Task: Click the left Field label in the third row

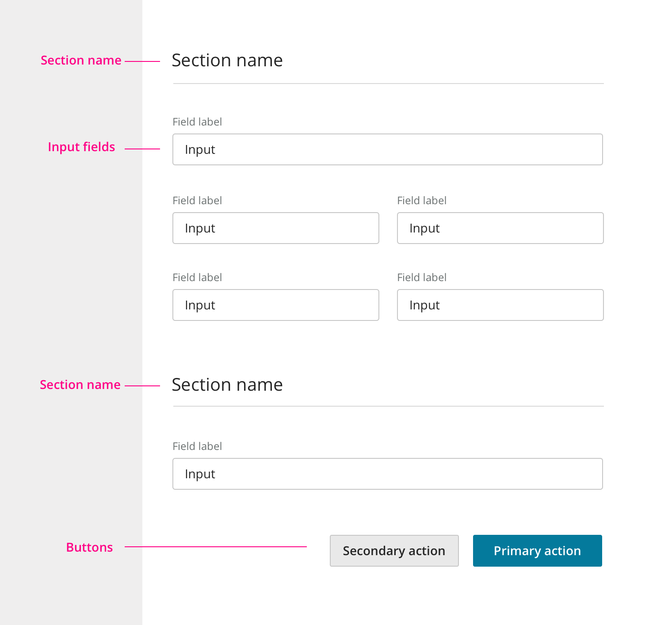Action: (x=197, y=278)
